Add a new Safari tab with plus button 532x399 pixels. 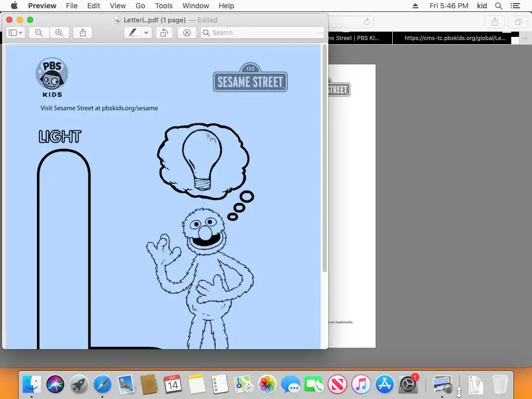(525, 38)
